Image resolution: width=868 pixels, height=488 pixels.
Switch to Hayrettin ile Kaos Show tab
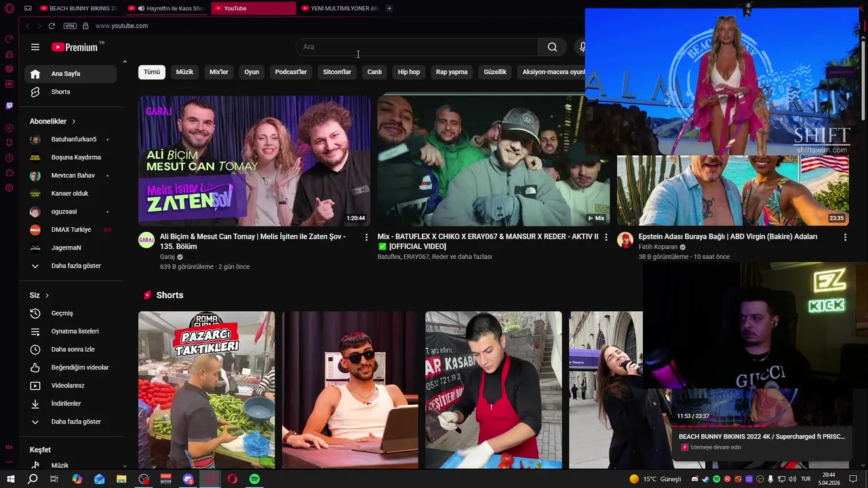[x=167, y=8]
